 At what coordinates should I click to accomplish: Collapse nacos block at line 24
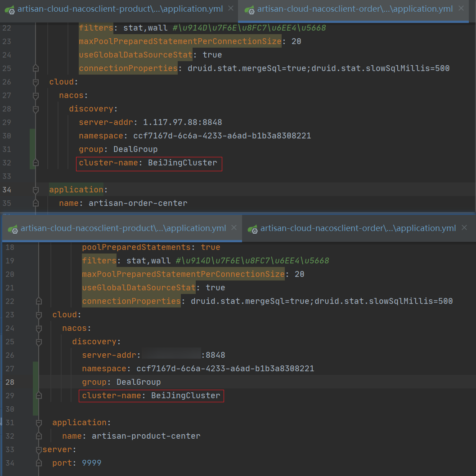pos(39,329)
